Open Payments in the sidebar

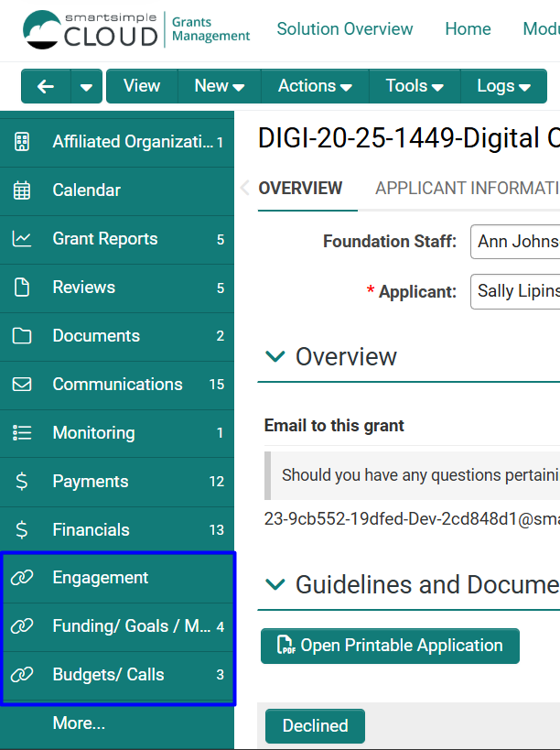coord(117,482)
